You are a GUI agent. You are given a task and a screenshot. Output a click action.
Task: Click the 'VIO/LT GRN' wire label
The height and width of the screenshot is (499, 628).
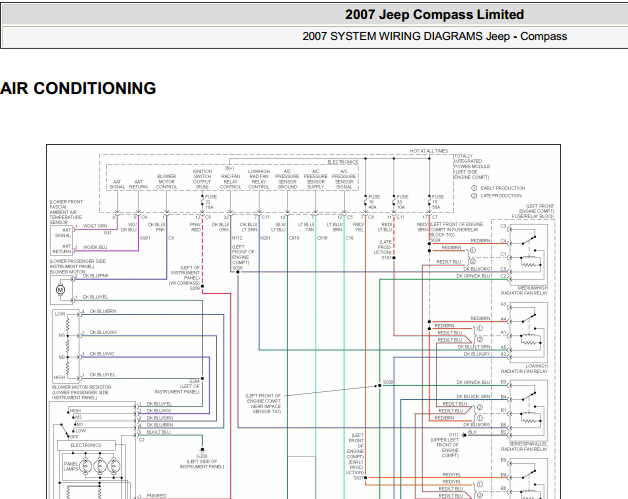[95, 226]
